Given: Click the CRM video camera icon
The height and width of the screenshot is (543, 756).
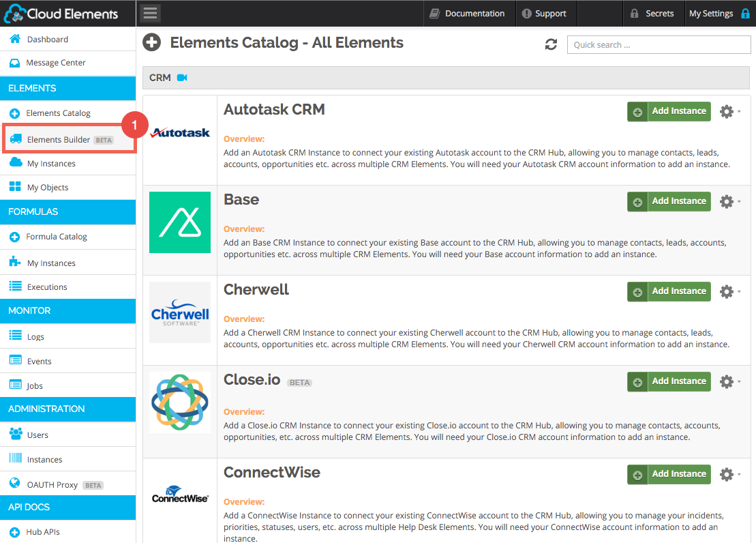Looking at the screenshot, I should [x=182, y=78].
